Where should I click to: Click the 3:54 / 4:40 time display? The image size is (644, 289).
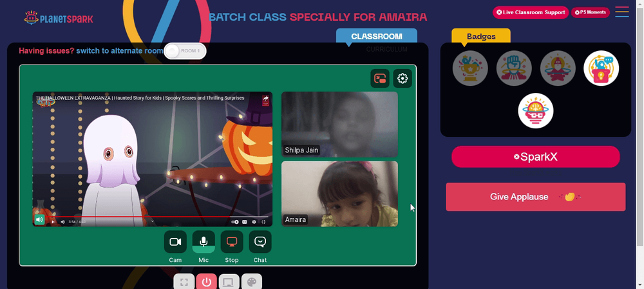pyautogui.click(x=77, y=222)
